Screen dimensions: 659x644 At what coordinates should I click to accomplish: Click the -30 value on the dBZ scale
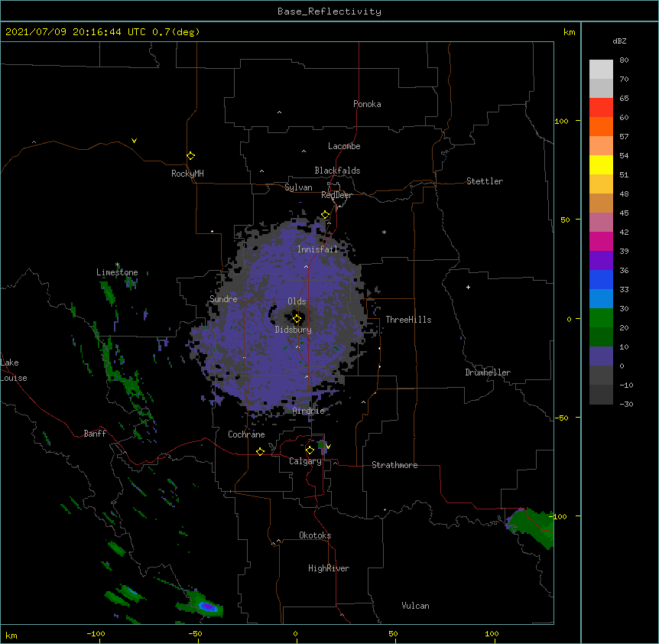(626, 404)
